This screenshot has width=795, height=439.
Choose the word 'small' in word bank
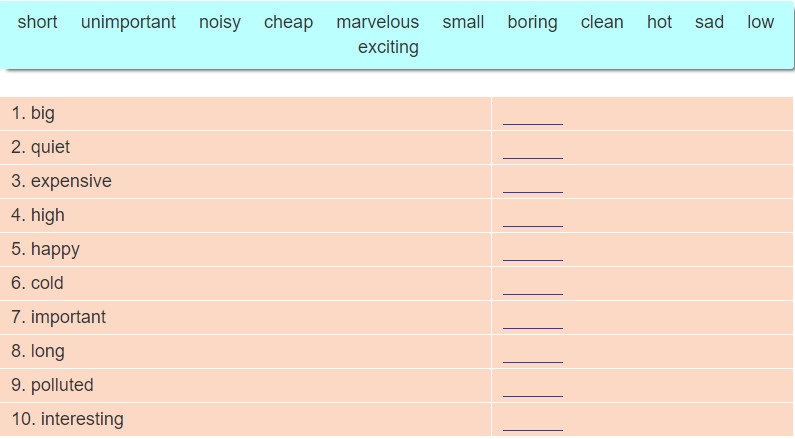463,22
